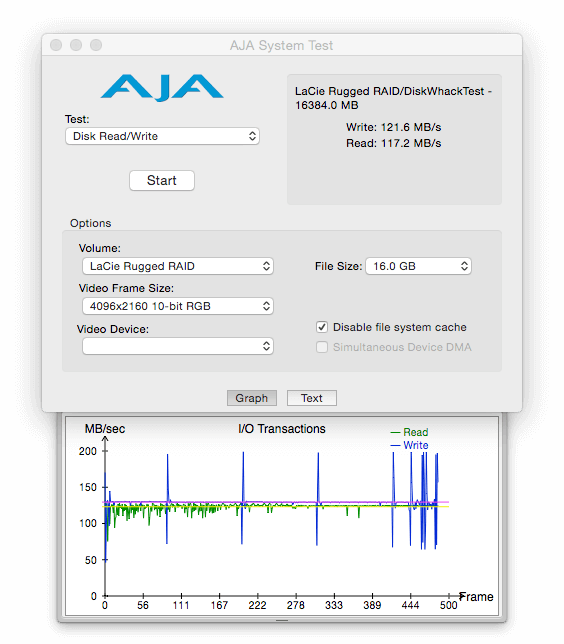
Task: Open the Video Frame Size dropdown
Action: [x=178, y=306]
